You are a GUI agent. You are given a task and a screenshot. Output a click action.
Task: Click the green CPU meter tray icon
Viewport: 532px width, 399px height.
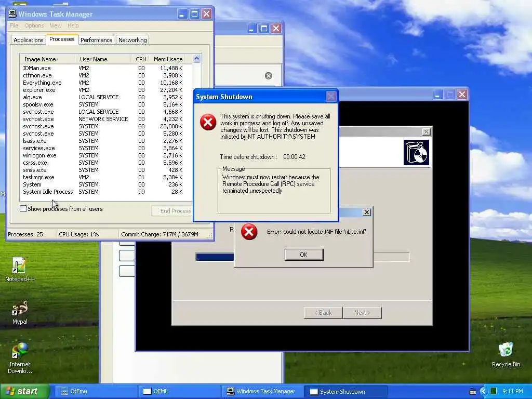(x=494, y=391)
